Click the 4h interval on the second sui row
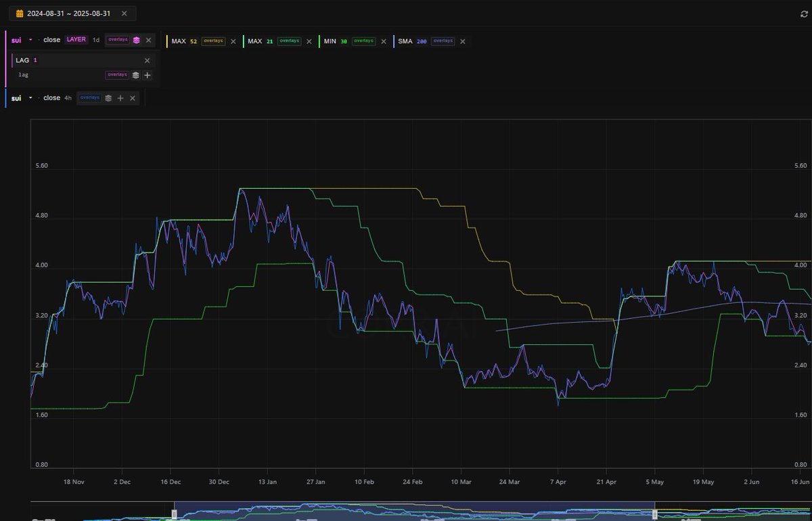This screenshot has height=521, width=812. tap(68, 98)
